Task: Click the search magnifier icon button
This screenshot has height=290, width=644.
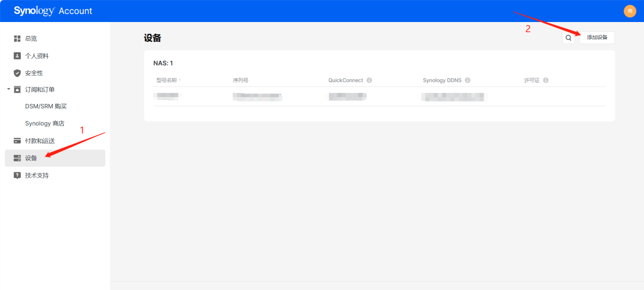Action: (x=568, y=38)
